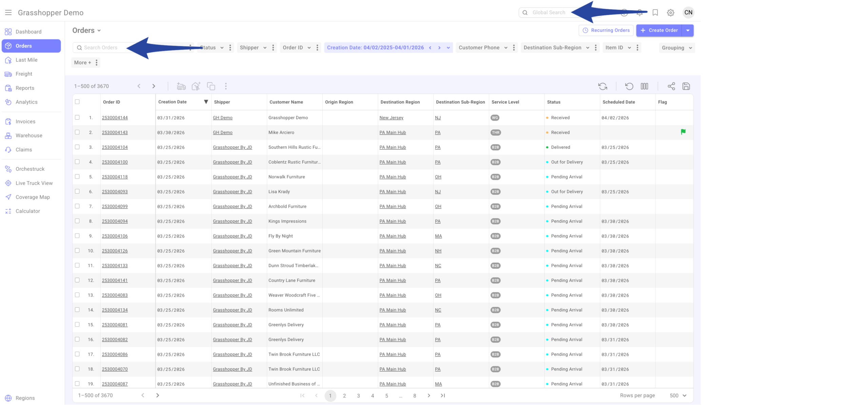Open the Grouping dropdown
This screenshot has width=868, height=405.
point(676,48)
